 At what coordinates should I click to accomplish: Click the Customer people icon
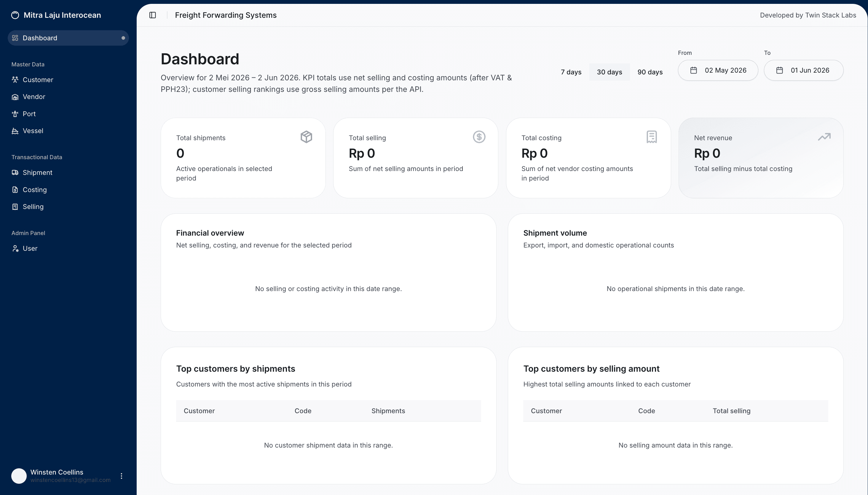[15, 79]
